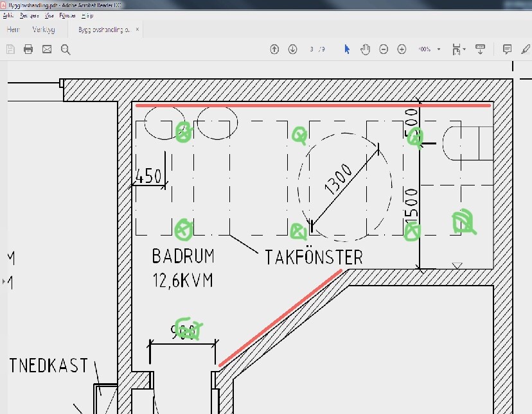This screenshot has height=414, width=532.
Task: Open the Redigera menu
Action: 29,15
